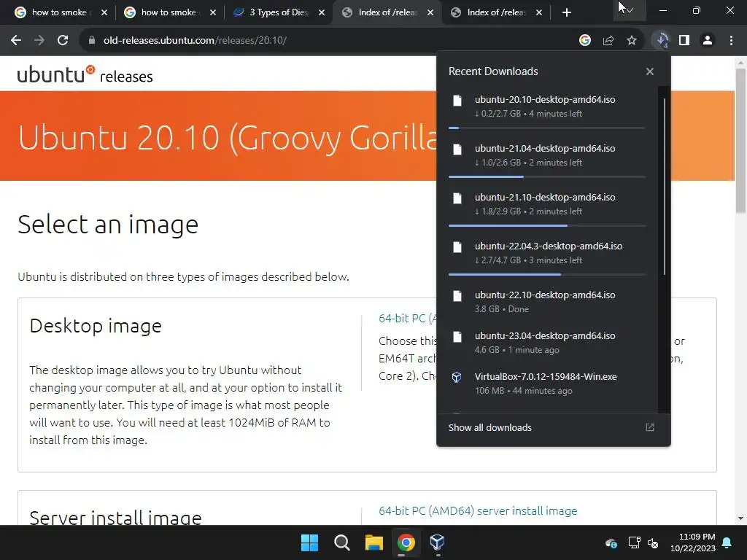The image size is (747, 560).
Task: Open ubuntu-23.04-desktop-amd64.iso download
Action: click(x=547, y=343)
